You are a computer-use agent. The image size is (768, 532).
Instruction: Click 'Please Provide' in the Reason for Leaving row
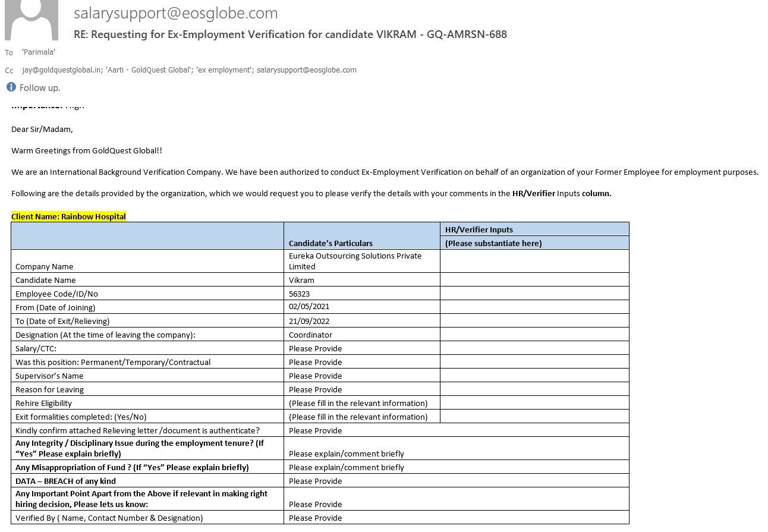pos(315,389)
